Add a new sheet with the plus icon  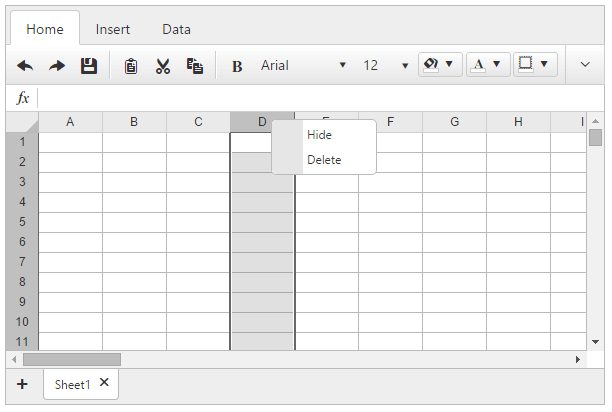(x=22, y=384)
